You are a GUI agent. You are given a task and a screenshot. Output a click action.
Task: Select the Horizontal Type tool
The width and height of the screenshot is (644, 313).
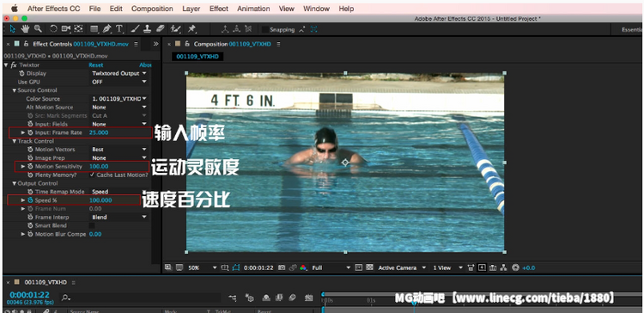tap(119, 28)
